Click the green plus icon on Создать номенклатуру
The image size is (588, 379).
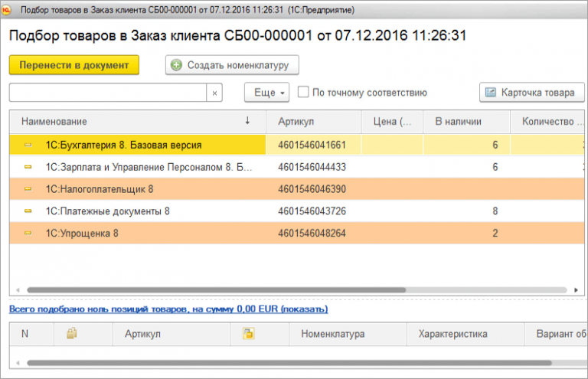coord(177,66)
